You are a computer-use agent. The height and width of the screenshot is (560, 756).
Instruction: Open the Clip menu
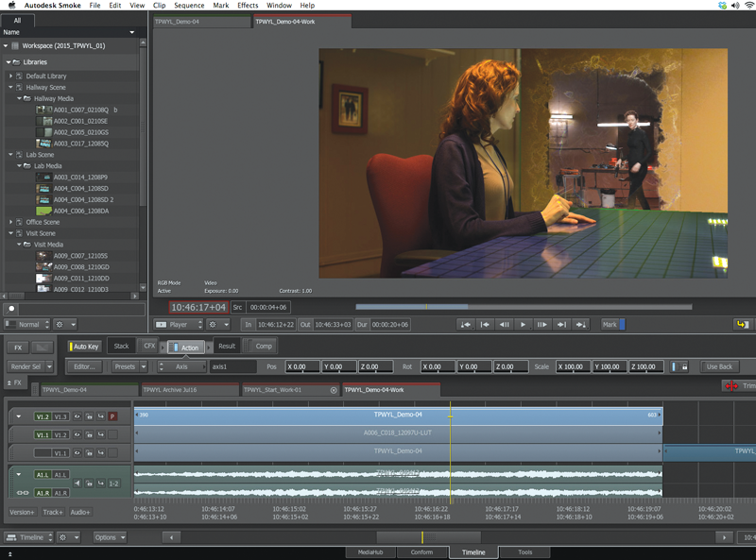click(159, 6)
